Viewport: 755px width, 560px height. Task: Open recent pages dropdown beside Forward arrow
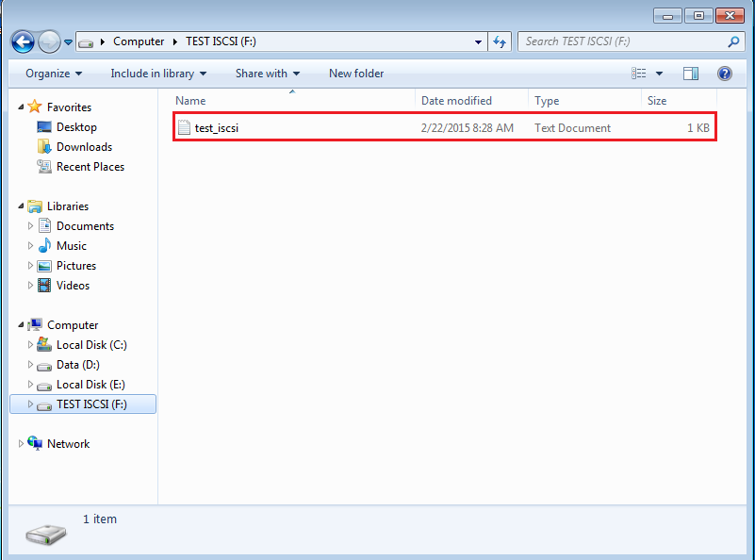click(69, 42)
